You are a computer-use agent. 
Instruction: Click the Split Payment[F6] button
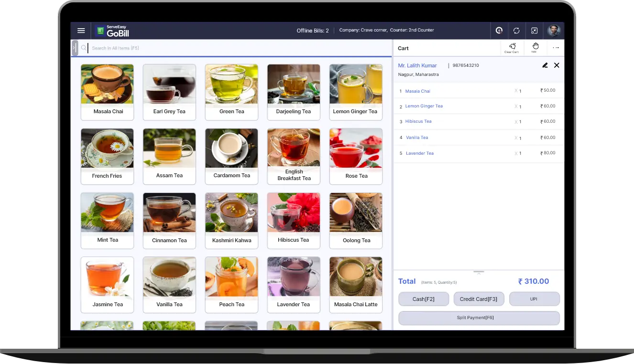click(x=479, y=318)
